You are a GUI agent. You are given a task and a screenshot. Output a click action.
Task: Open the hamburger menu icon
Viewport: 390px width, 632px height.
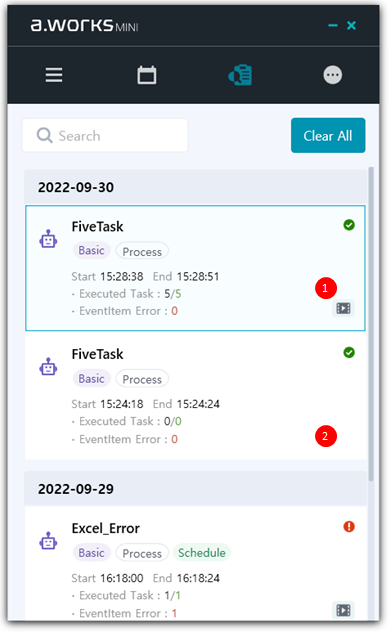tap(54, 75)
